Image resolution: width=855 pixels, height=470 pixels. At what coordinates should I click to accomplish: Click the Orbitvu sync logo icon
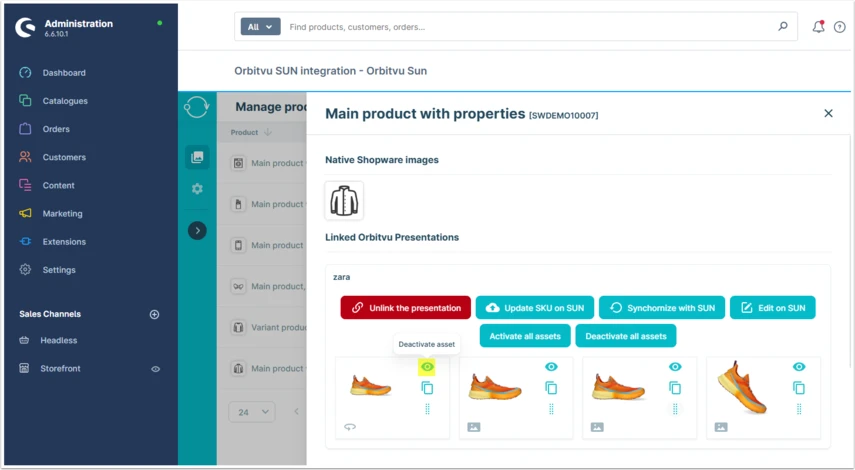tap(196, 107)
